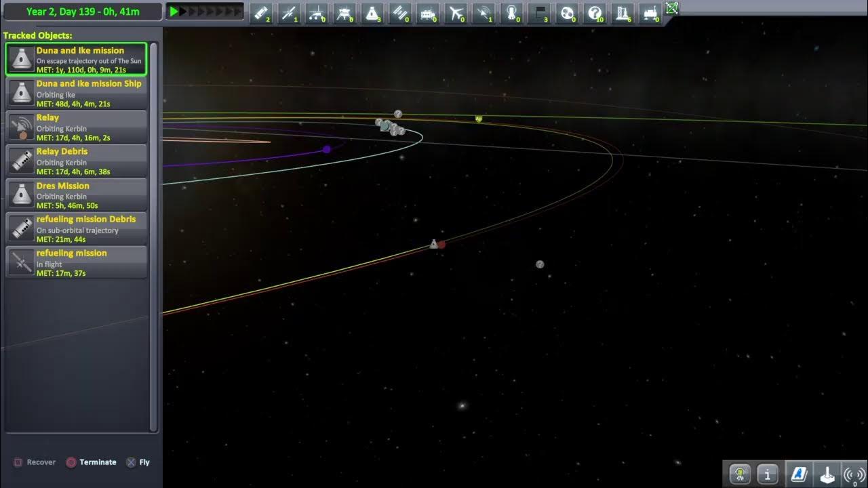Click the joystick icon in bottom toolbar

click(x=827, y=474)
